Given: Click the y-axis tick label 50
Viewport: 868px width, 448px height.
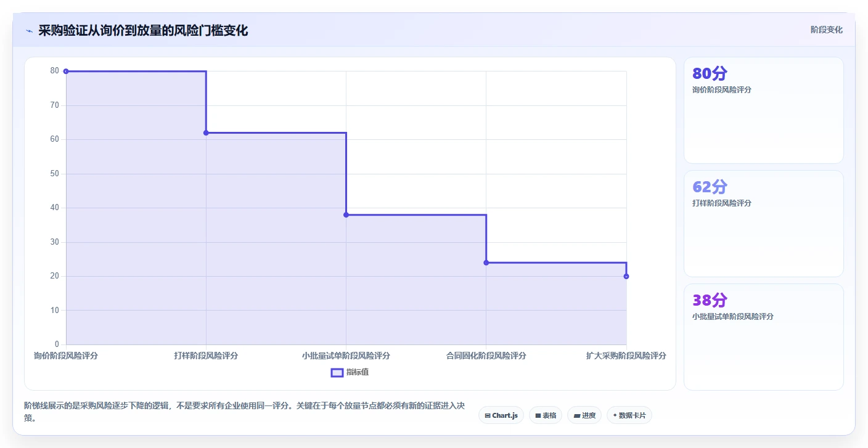Looking at the screenshot, I should 55,174.
